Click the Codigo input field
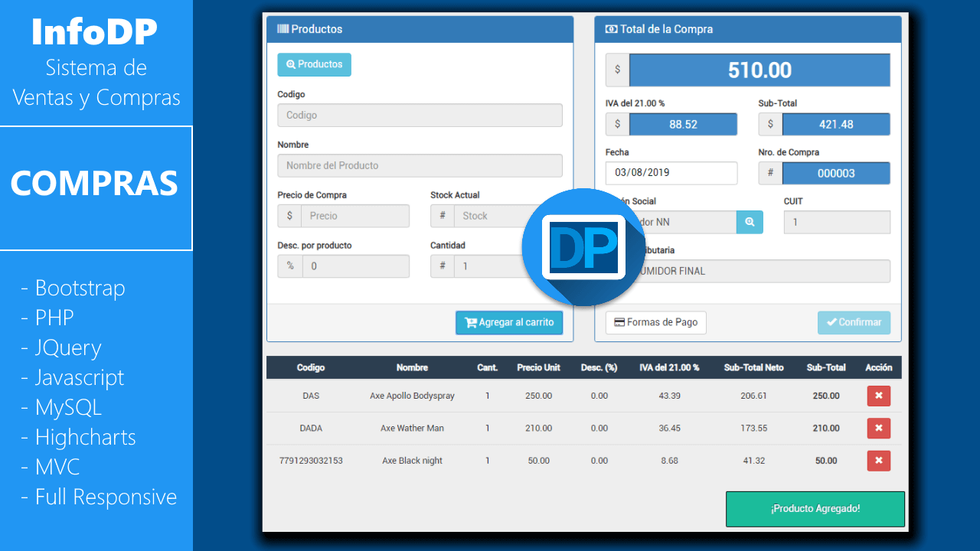Screen dimensions: 980x551 (420, 116)
